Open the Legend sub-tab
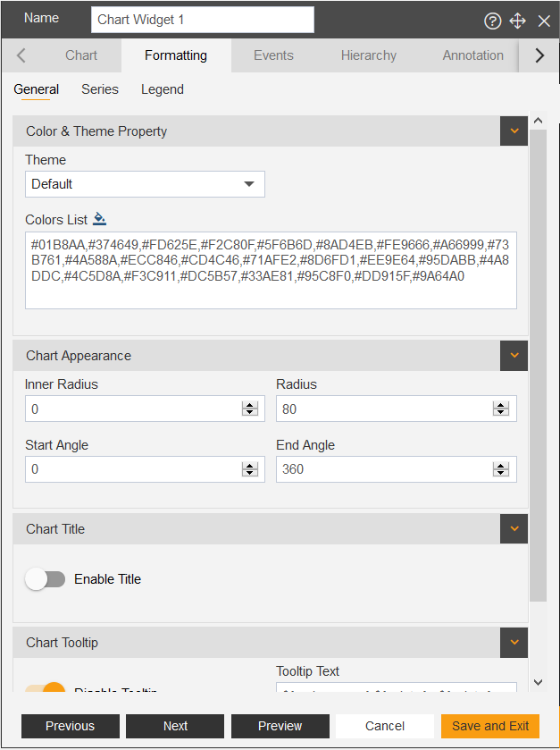Screen dimensions: 560x750 click(163, 89)
